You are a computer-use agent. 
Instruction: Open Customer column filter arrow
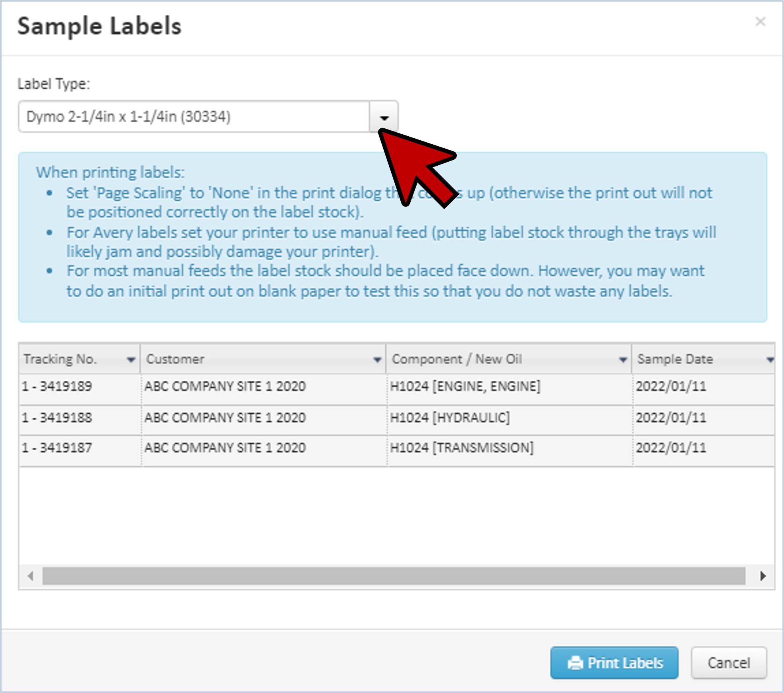click(377, 360)
